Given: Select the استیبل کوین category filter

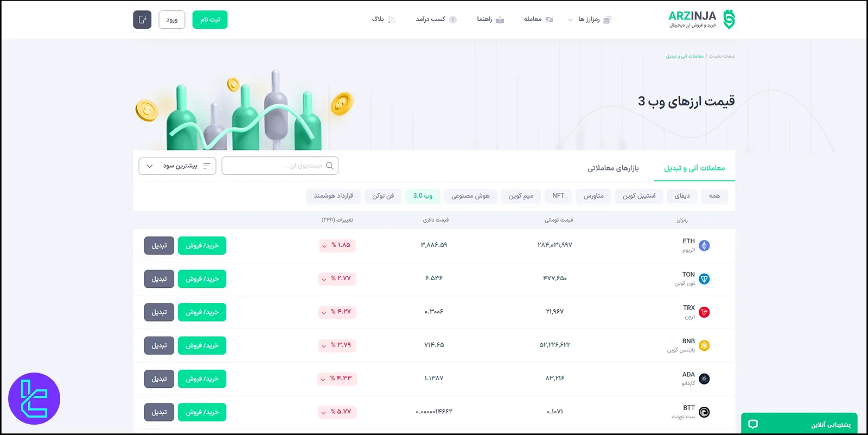Looking at the screenshot, I should (x=639, y=196).
